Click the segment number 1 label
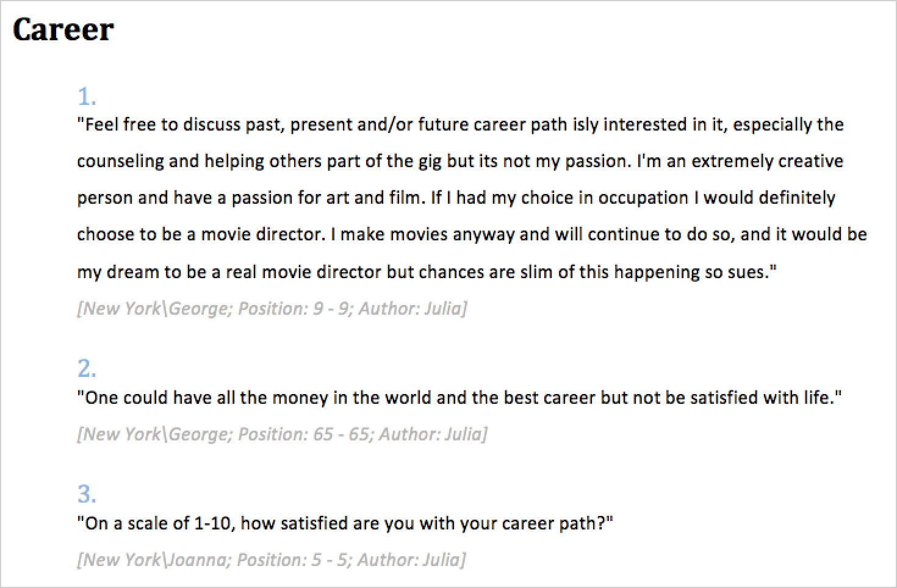Viewport: 897px width, 588px height. tap(87, 96)
